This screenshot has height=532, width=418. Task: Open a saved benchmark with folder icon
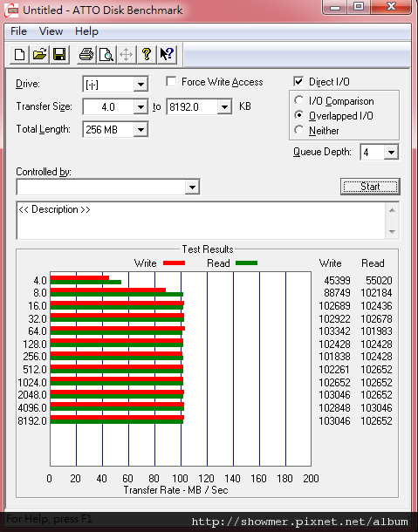39,54
